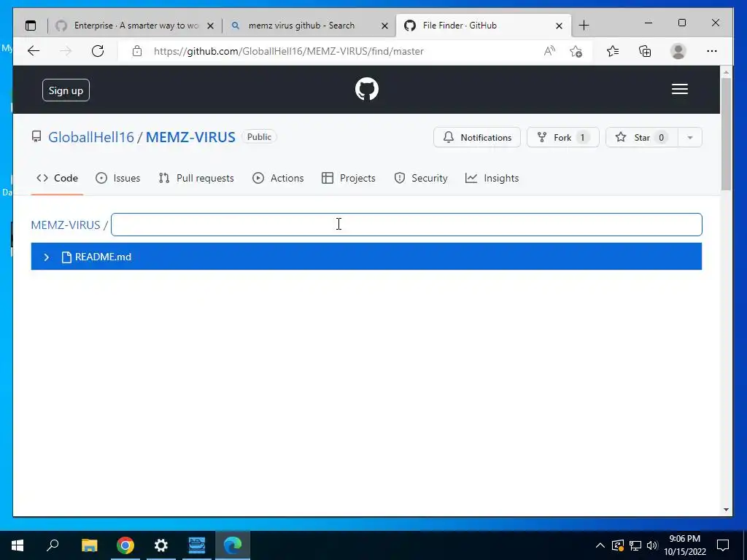747x560 pixels.
Task: Launch Google Chrome from taskbar
Action: (x=125, y=545)
